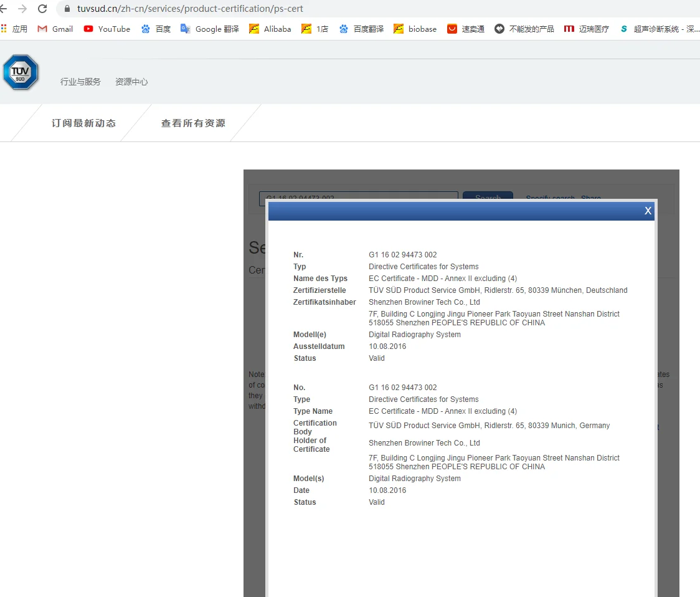Click 10.08.2016 next to Ausstelldatum

387,346
